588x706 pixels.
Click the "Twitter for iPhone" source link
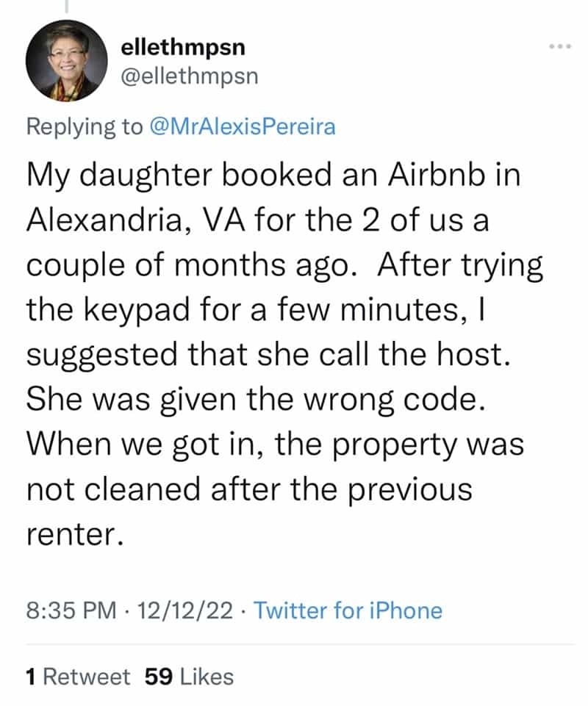pyautogui.click(x=348, y=610)
